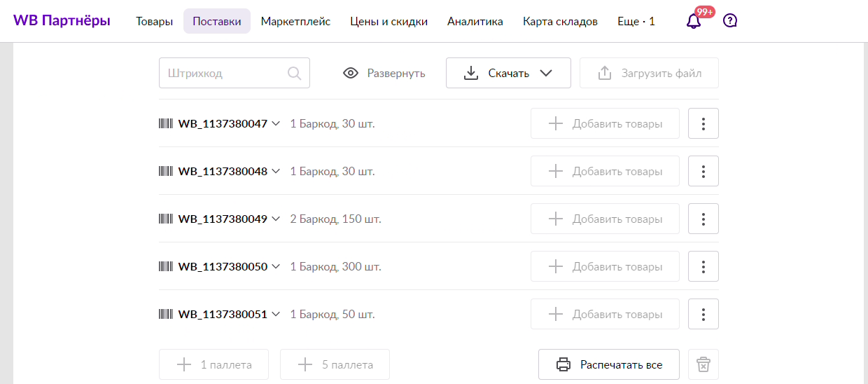Click Добавить товары for WB_1137380047
Viewport: 868px width, 384px height.
[x=605, y=123]
